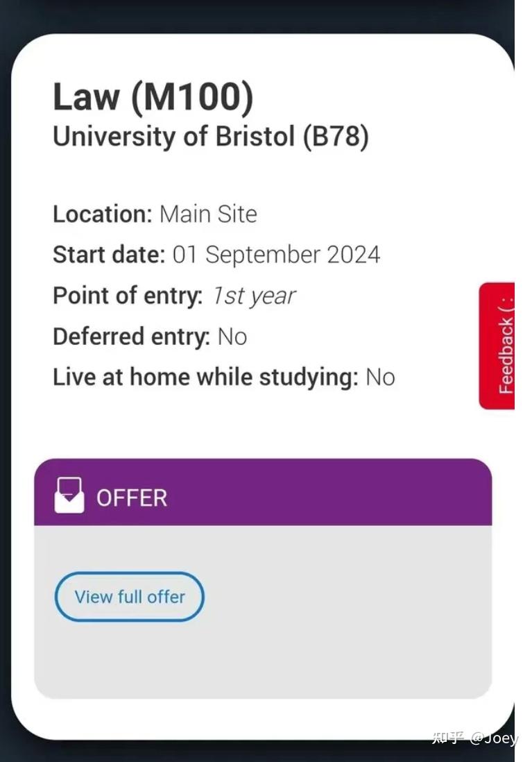Click the Law (M100) course title

pos(153,96)
